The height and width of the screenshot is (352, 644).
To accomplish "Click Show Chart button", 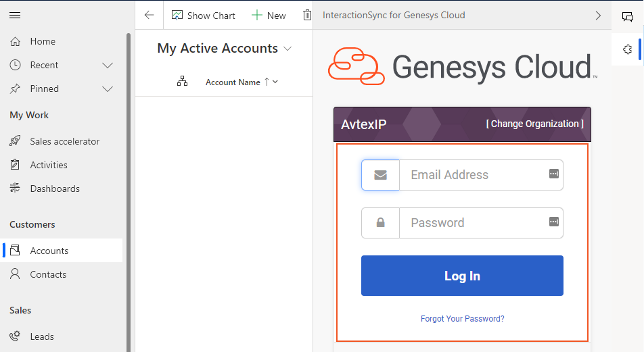I will [204, 16].
